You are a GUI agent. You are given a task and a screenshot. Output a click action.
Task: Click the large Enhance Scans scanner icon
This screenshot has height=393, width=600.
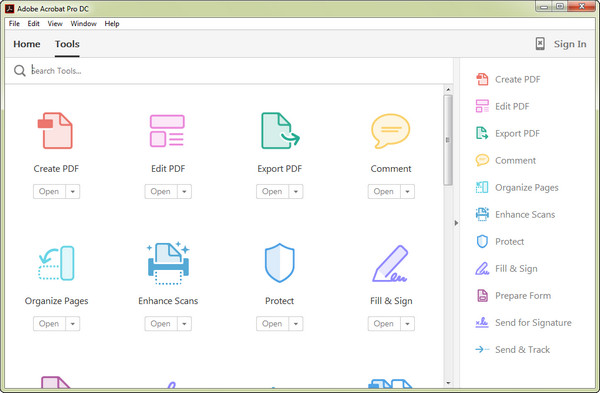coord(168,263)
